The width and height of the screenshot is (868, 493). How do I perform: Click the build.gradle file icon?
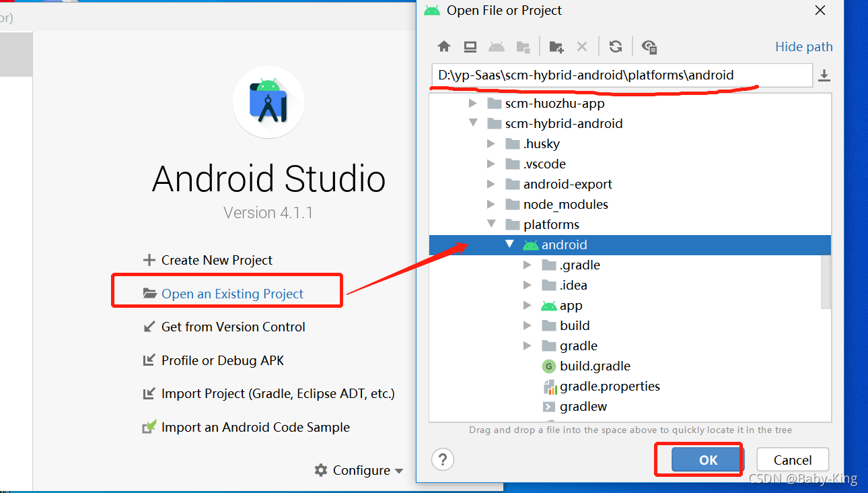coord(549,366)
